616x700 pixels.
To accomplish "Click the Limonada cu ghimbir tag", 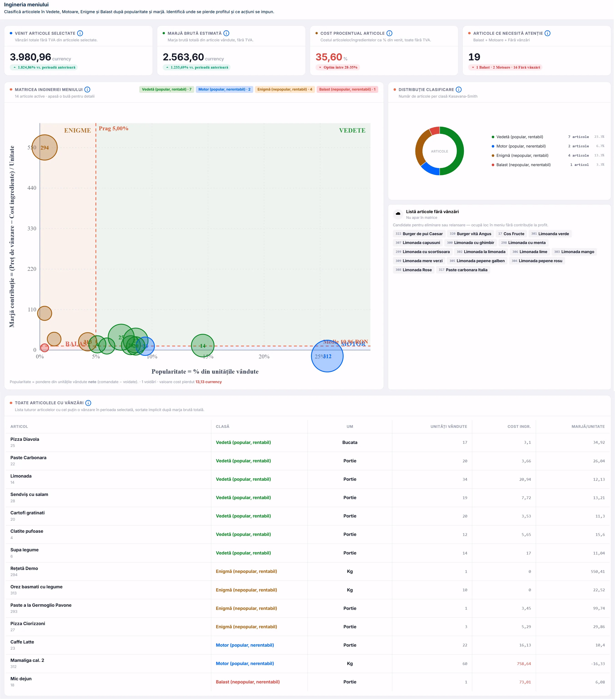I will pos(470,243).
